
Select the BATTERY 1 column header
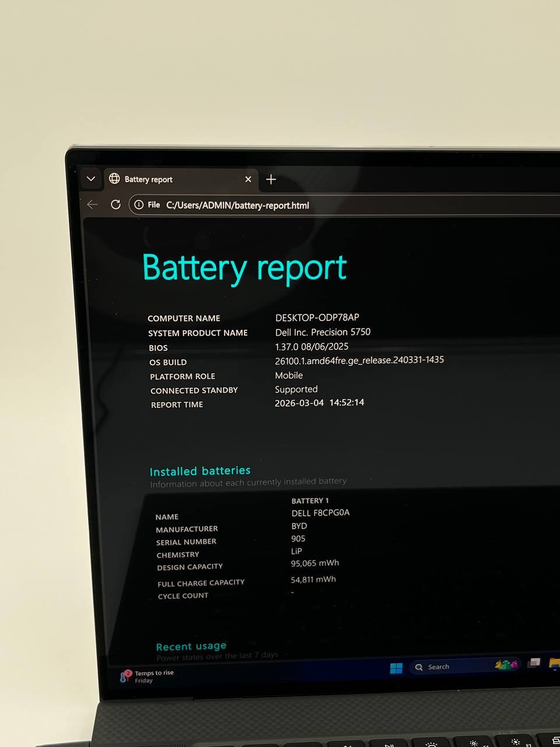310,501
